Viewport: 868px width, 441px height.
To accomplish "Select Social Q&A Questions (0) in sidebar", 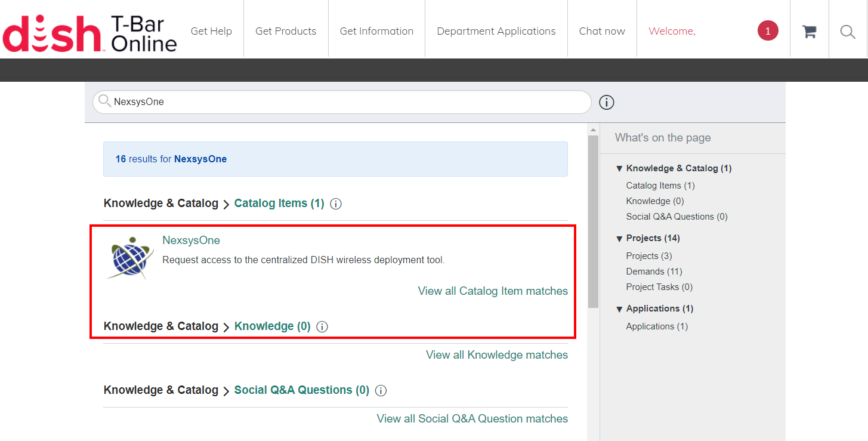I will tap(677, 217).
